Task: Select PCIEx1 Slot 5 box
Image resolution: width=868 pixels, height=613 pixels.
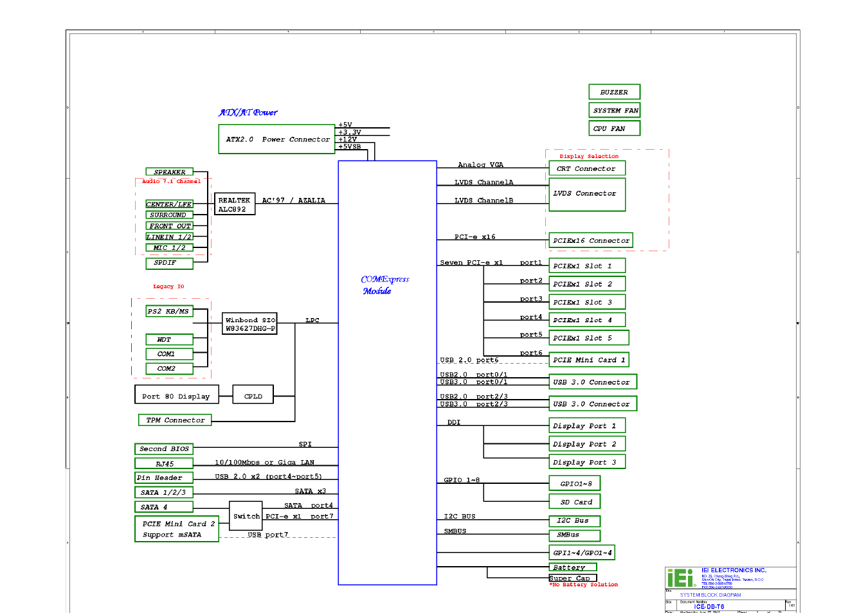Action: click(589, 337)
